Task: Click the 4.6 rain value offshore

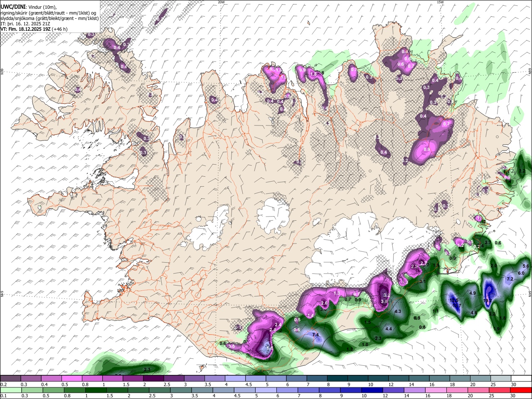Action: tap(473, 313)
